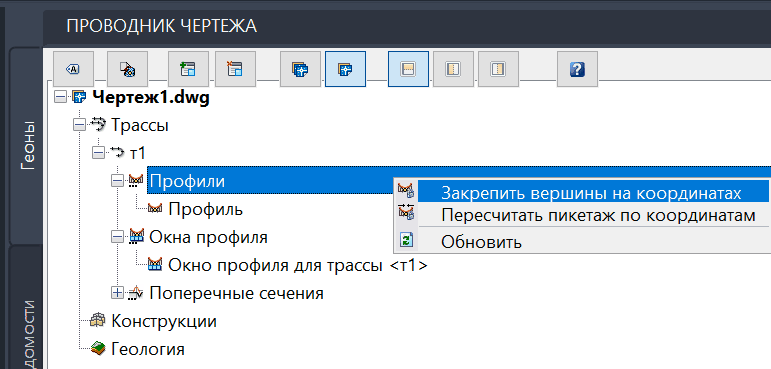771x369 pixels.
Task: Toggle the left-pane vertical split layout button
Action: pyautogui.click(x=453, y=69)
